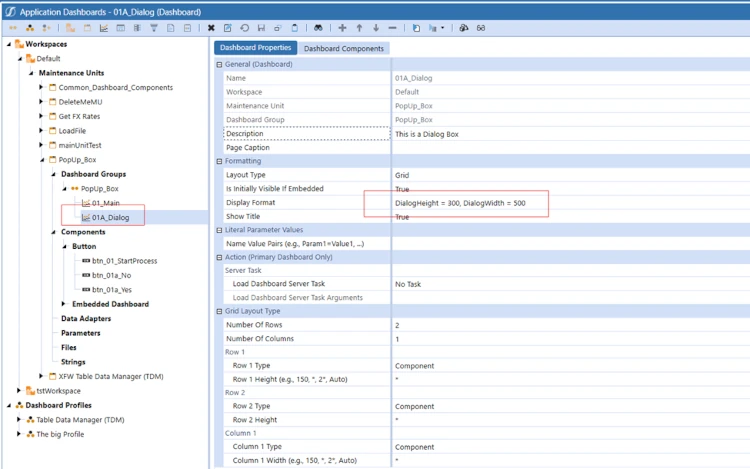Click the orange workspace toolbar icon
Image resolution: width=750 pixels, height=469 pixels.
(x=70, y=28)
